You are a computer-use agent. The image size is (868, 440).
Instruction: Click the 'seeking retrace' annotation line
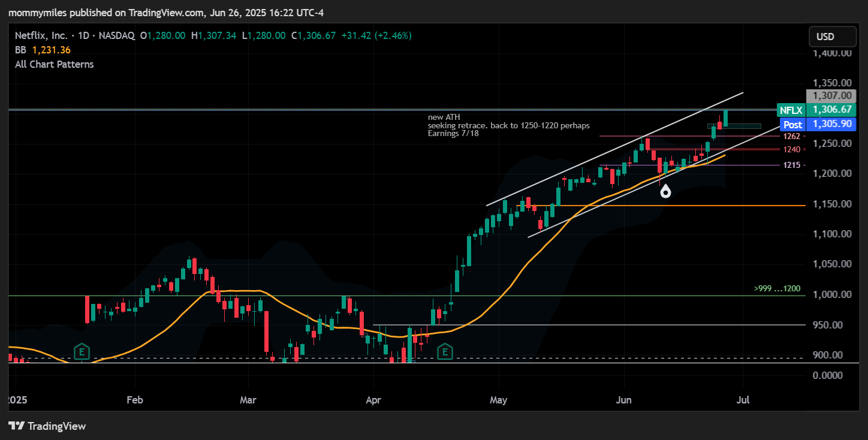pos(509,125)
